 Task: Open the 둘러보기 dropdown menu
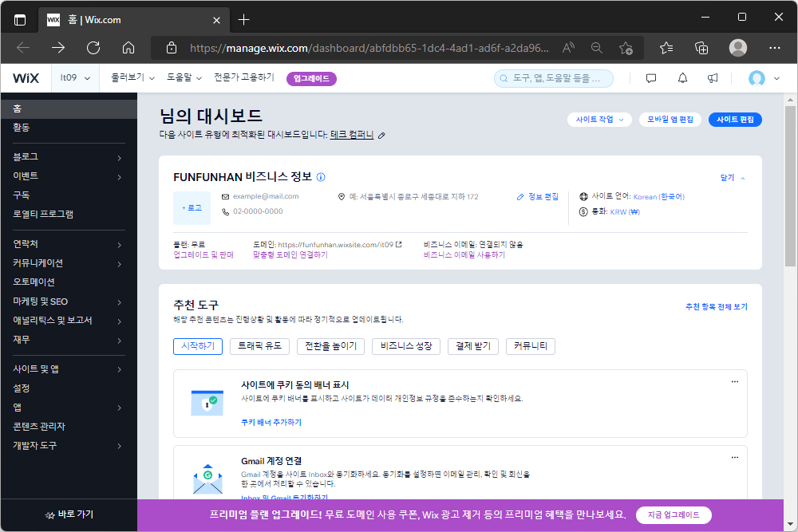pos(132,77)
